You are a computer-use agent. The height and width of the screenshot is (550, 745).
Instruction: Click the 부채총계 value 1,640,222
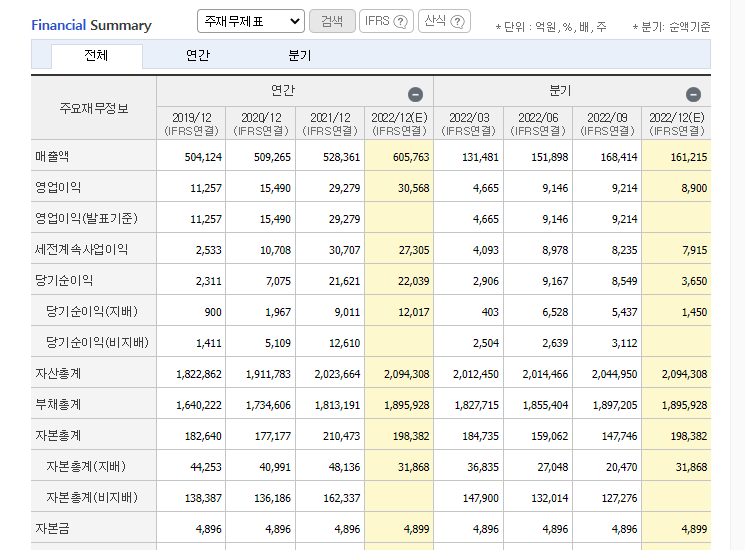pyautogui.click(x=199, y=405)
